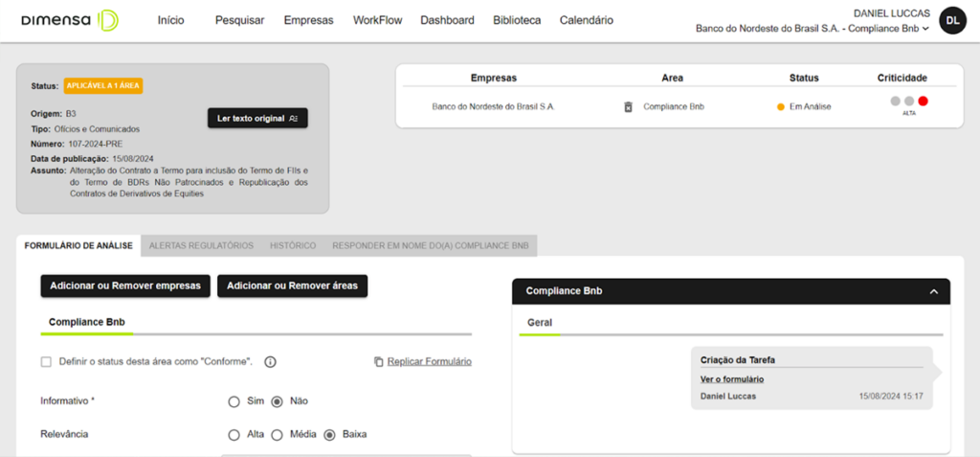Click the orange Em Análise status dot
The height and width of the screenshot is (457, 980).
coord(781,106)
